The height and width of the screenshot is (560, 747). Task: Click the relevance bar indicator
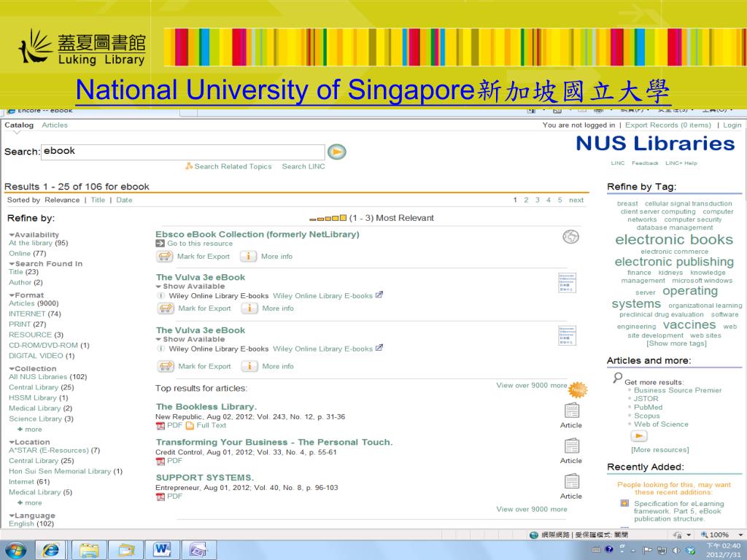[328, 218]
